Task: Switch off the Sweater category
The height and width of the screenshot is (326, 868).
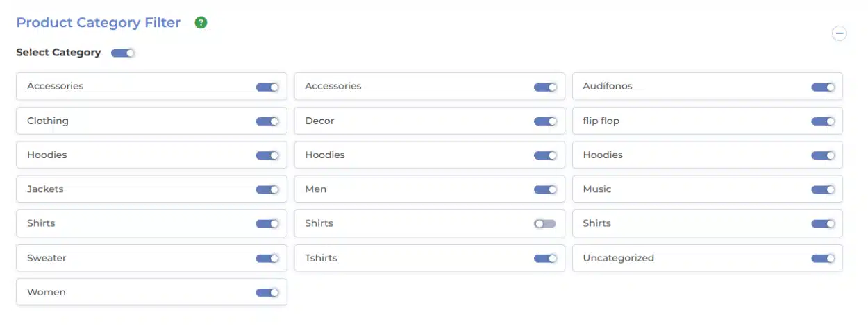Action: (267, 258)
